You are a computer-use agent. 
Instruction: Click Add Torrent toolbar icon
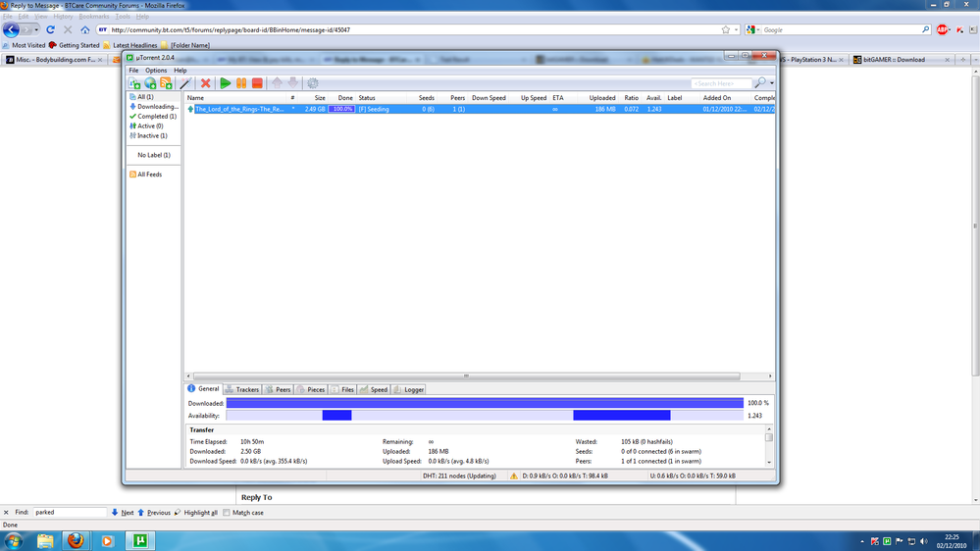click(135, 83)
